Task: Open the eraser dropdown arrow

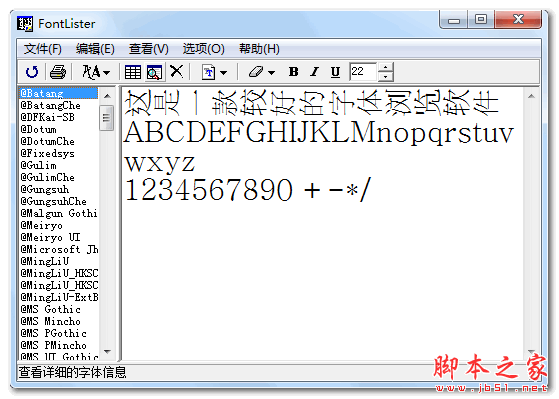Action: pos(272,73)
